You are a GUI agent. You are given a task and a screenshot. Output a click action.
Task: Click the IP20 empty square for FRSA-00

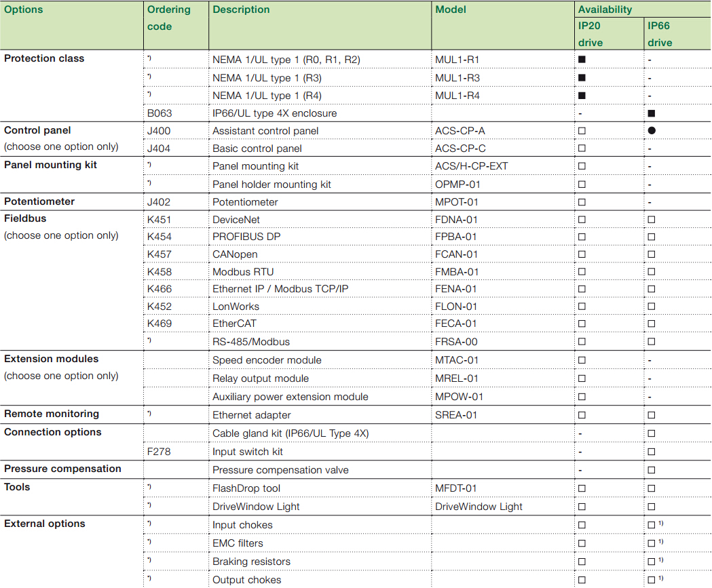click(x=582, y=342)
